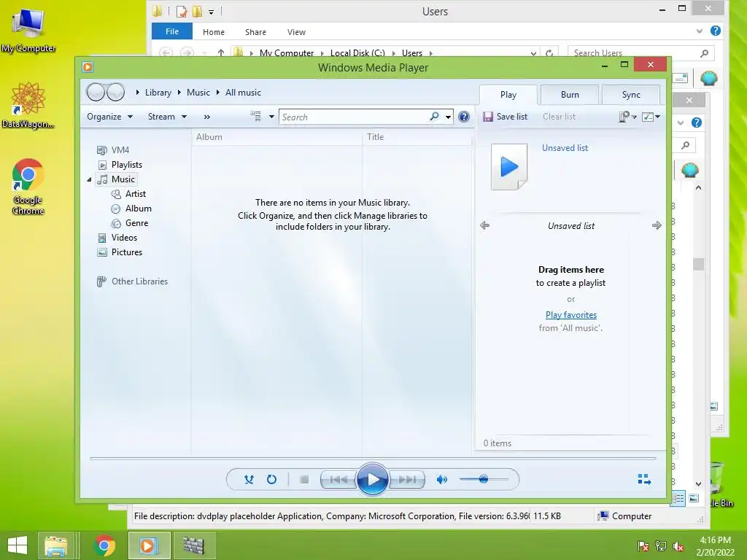Open File Explorer from the taskbar
Viewport: 747px width, 560px height.
[55, 545]
